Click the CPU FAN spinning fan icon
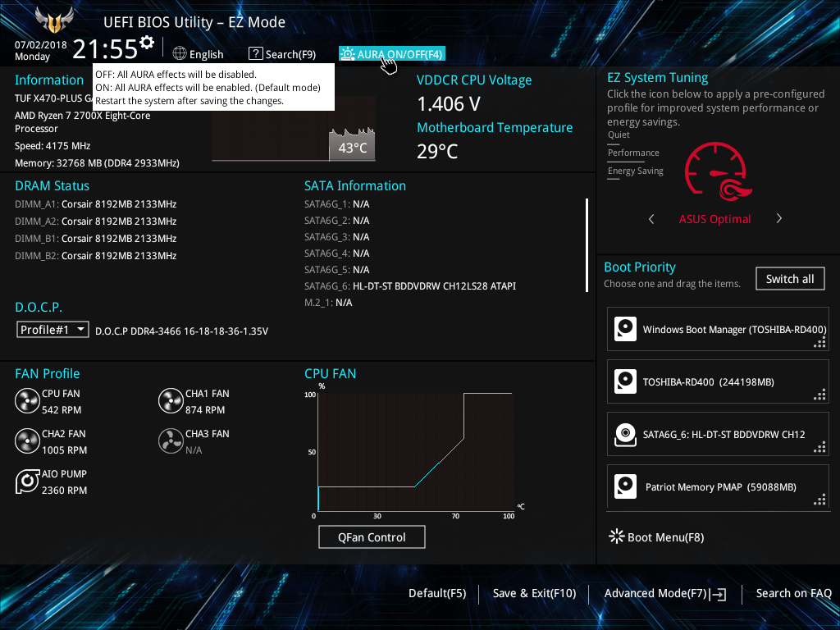The width and height of the screenshot is (840, 630). point(27,401)
